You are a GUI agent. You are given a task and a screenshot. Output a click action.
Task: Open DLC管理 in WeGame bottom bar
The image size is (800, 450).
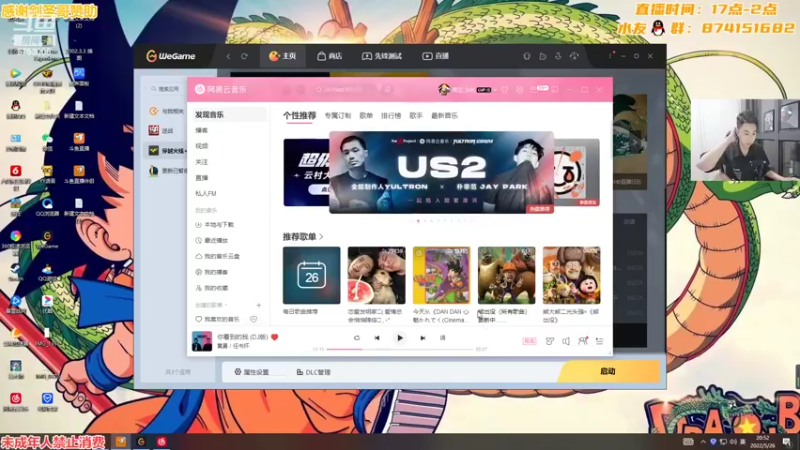point(313,372)
